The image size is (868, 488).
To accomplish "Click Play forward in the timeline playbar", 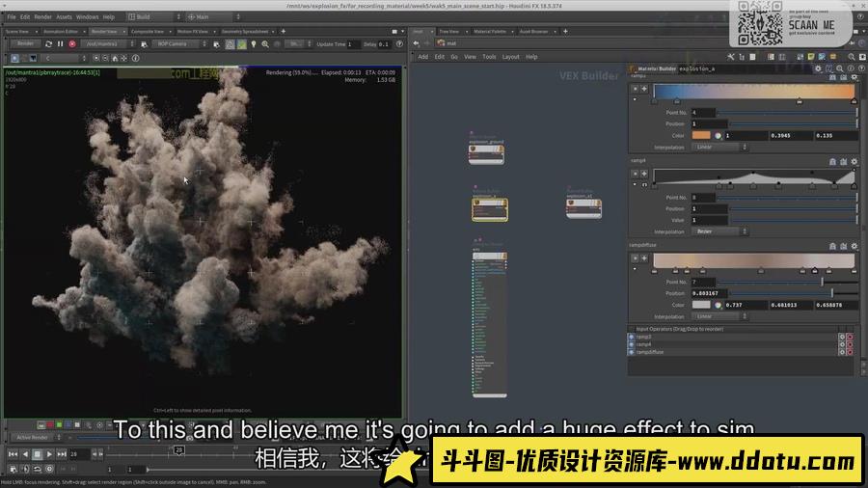I will pyautogui.click(x=49, y=454).
